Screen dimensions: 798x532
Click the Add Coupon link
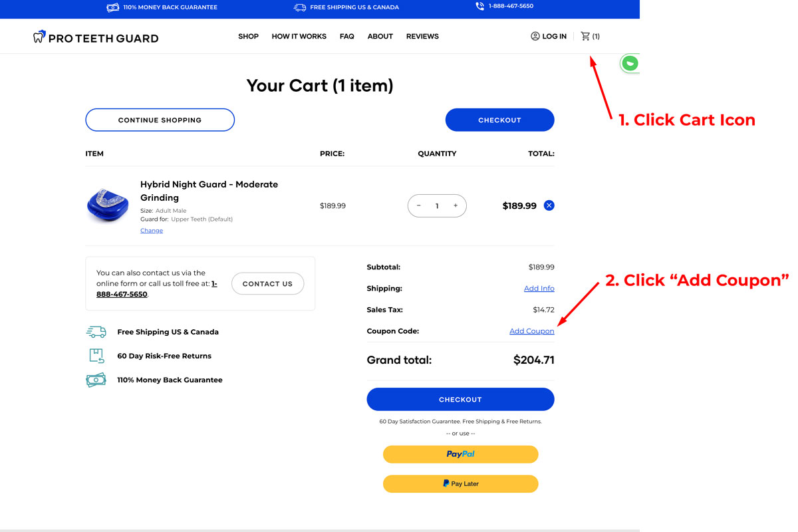coord(531,331)
